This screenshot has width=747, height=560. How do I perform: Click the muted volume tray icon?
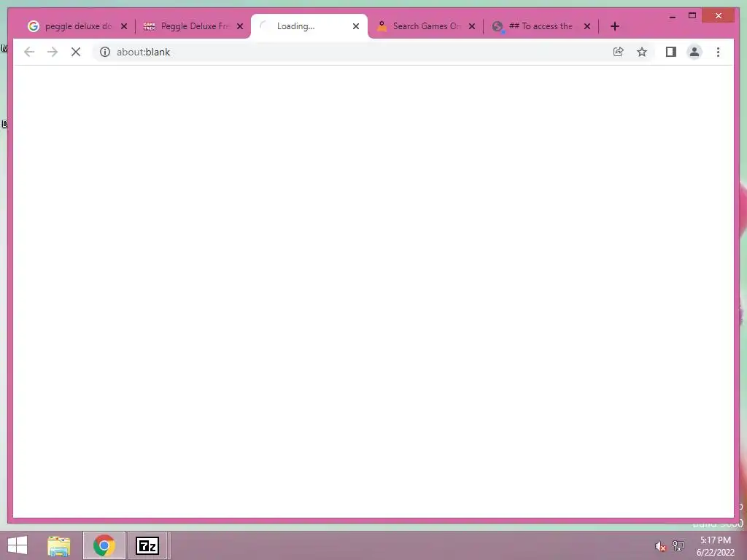(660, 546)
